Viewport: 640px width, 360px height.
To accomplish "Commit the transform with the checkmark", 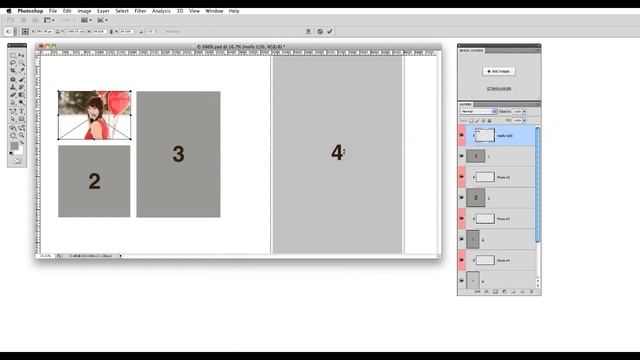I will click(x=330, y=31).
